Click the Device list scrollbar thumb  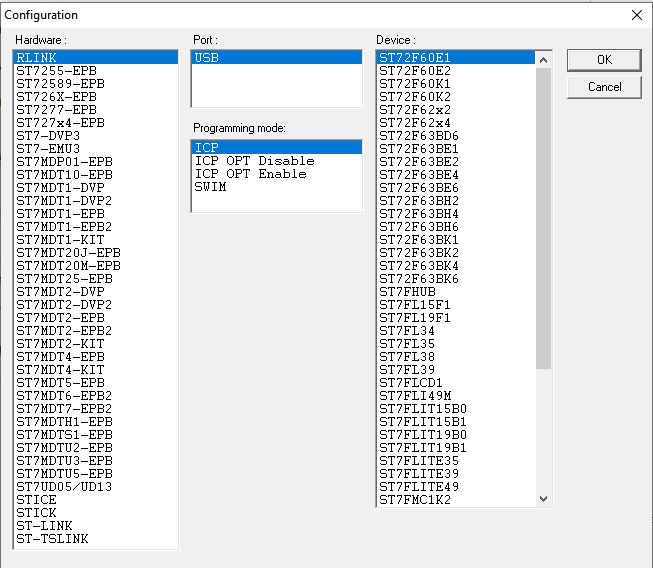coord(543,218)
